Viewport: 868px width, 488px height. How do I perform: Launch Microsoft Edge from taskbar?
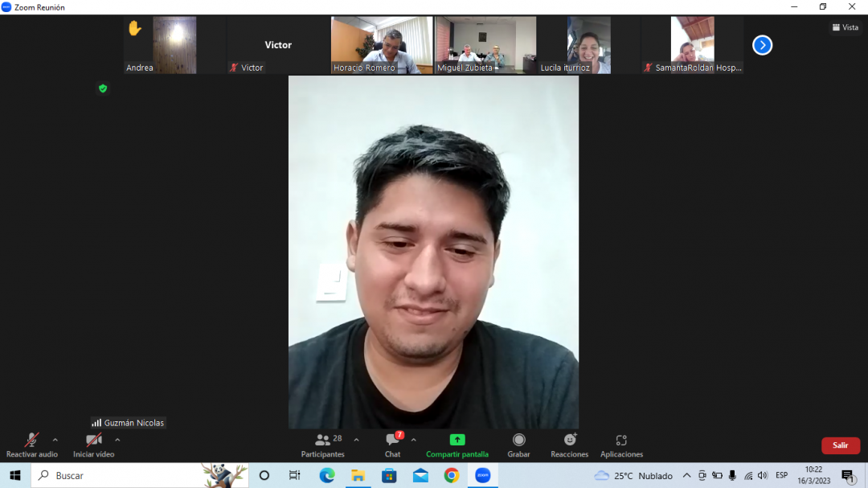pos(326,475)
